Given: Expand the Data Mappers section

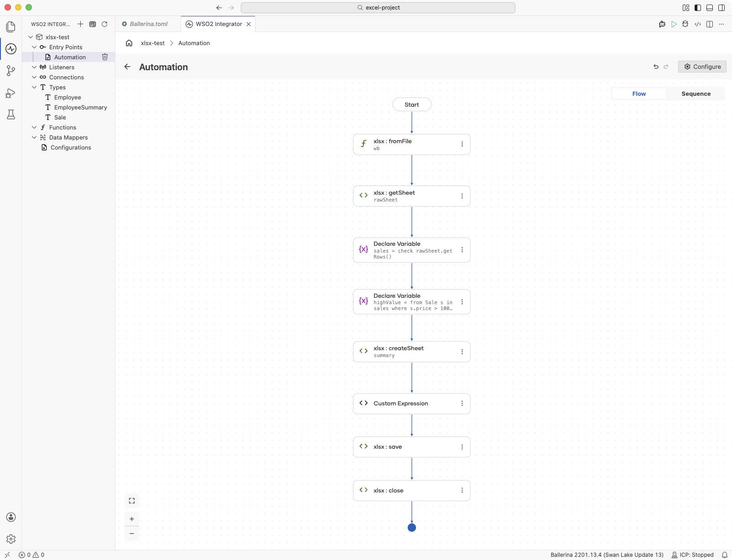Looking at the screenshot, I should coord(34,137).
